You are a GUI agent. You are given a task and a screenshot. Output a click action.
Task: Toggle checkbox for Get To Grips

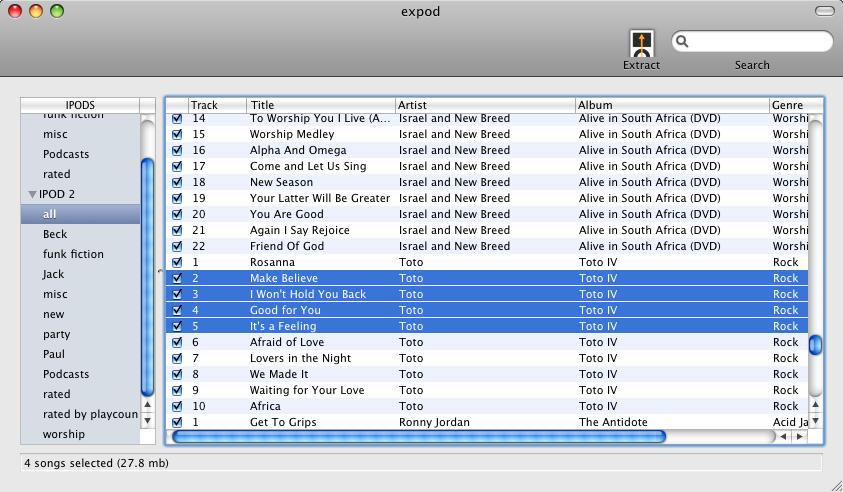tap(177, 423)
